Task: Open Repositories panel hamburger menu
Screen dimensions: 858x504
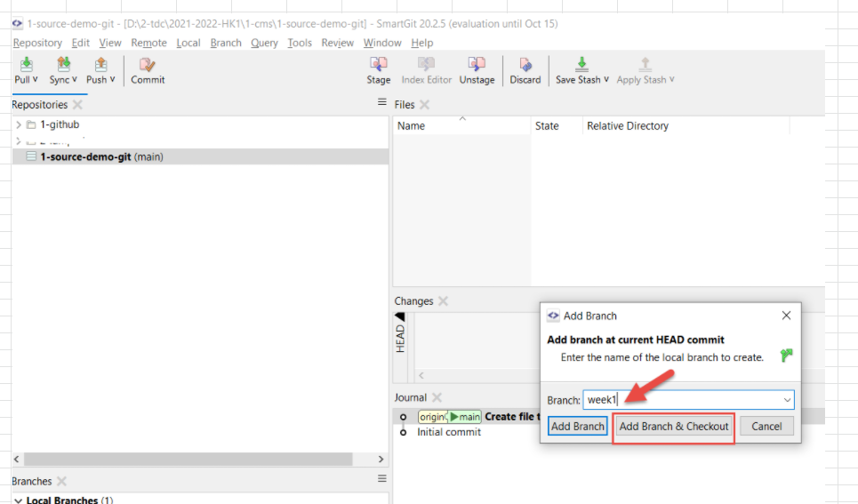Action: (x=382, y=102)
